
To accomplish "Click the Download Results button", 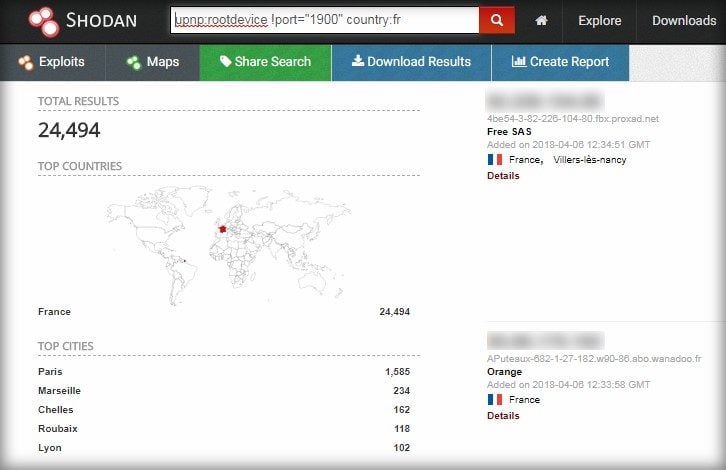I will coord(411,62).
